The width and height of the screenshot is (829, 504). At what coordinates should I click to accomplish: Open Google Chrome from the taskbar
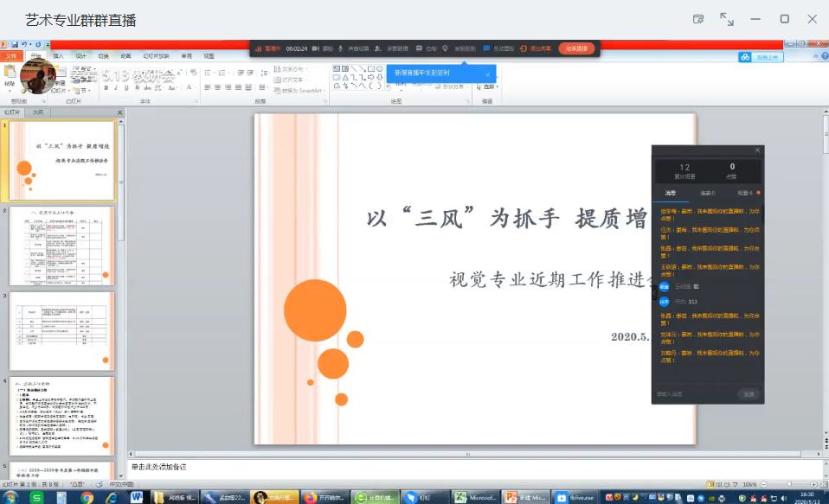pos(87,497)
